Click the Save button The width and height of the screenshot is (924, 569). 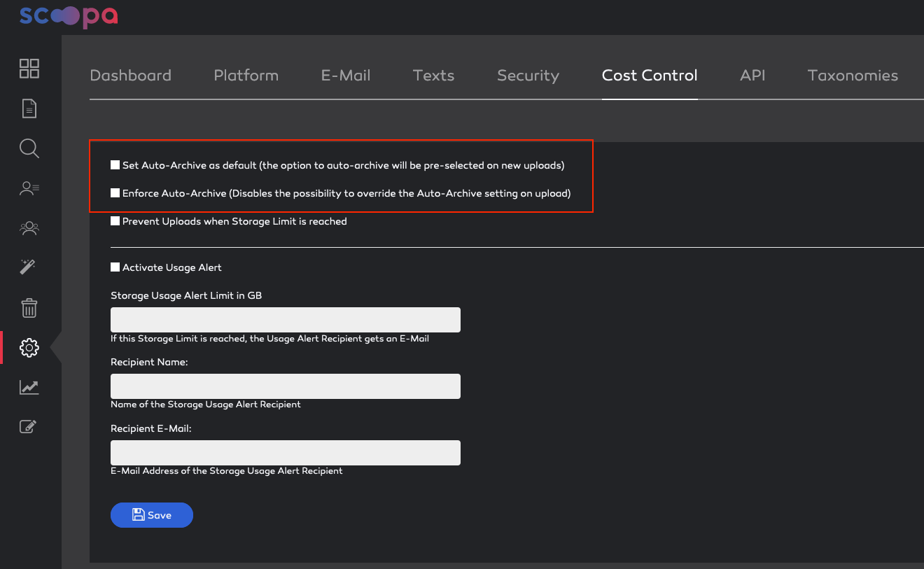point(152,515)
